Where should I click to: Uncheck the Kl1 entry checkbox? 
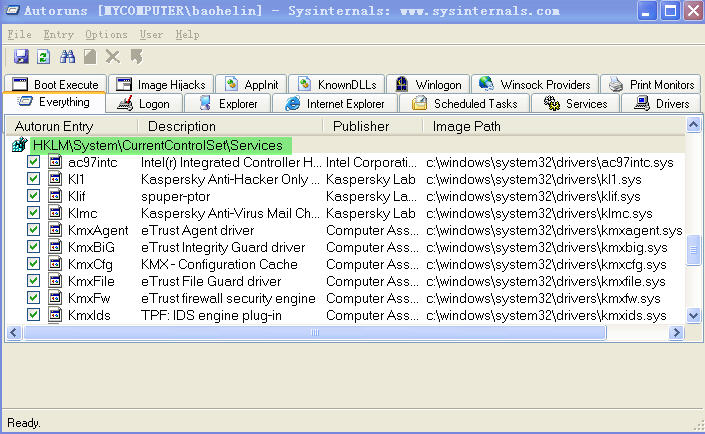33,179
